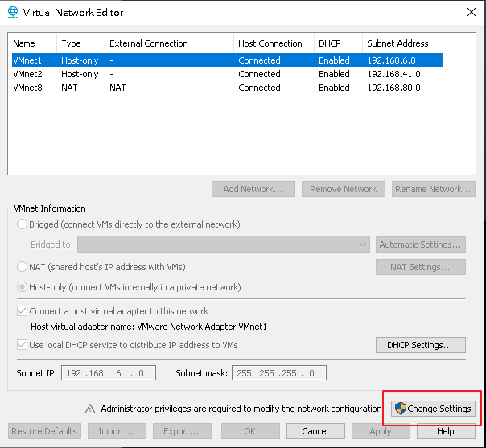Select the Bridged radio button
Image resolution: width=486 pixels, height=448 pixels.
[22, 224]
